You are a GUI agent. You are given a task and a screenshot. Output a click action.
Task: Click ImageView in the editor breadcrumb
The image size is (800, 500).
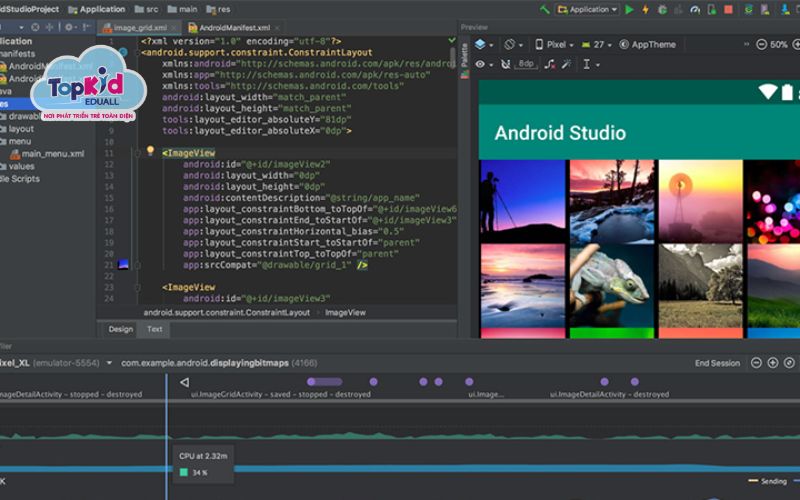tap(345, 312)
